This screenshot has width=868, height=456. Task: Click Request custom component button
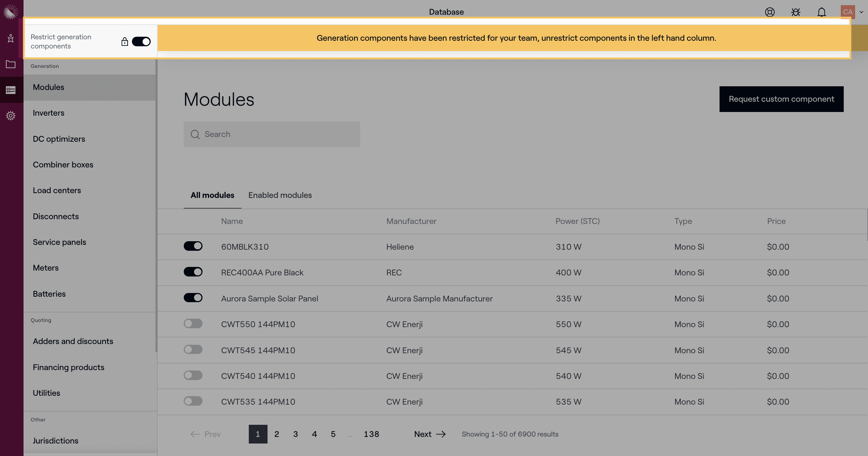click(x=781, y=99)
